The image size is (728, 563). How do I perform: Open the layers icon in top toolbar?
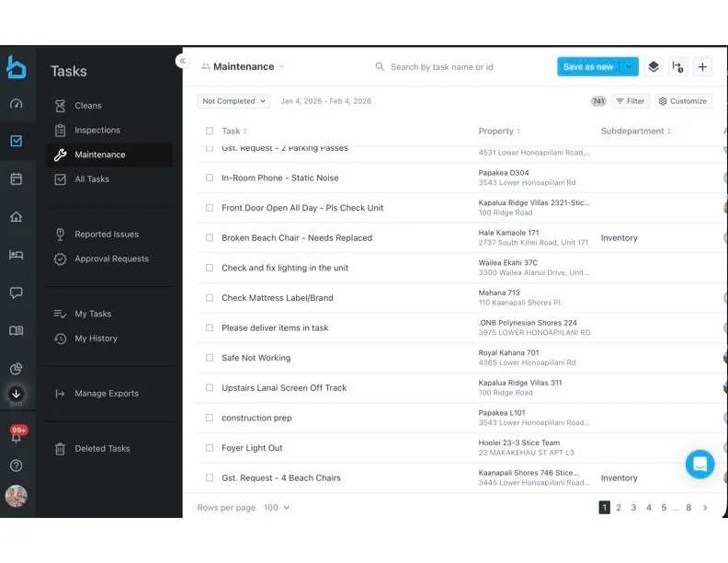coord(653,66)
